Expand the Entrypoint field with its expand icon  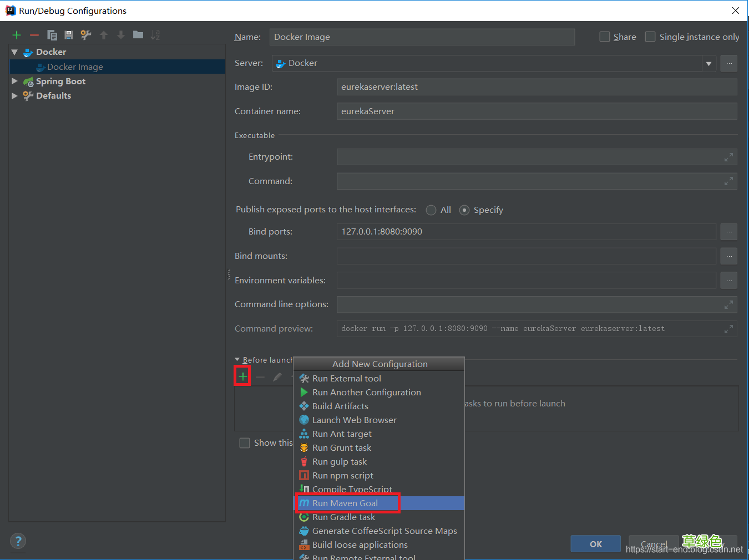coord(728,157)
